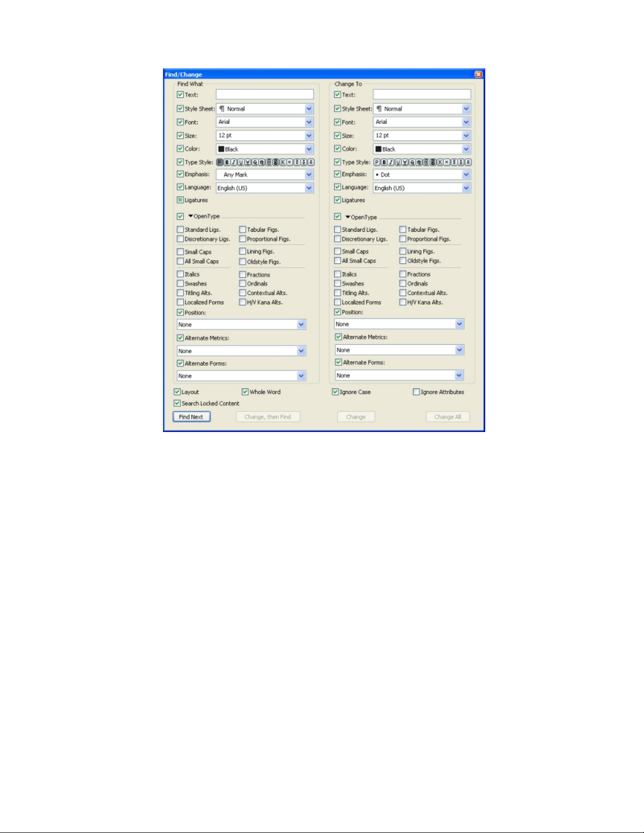Uncheck Search Locked Content
Screen dimensions: 644x833
pos(177,404)
